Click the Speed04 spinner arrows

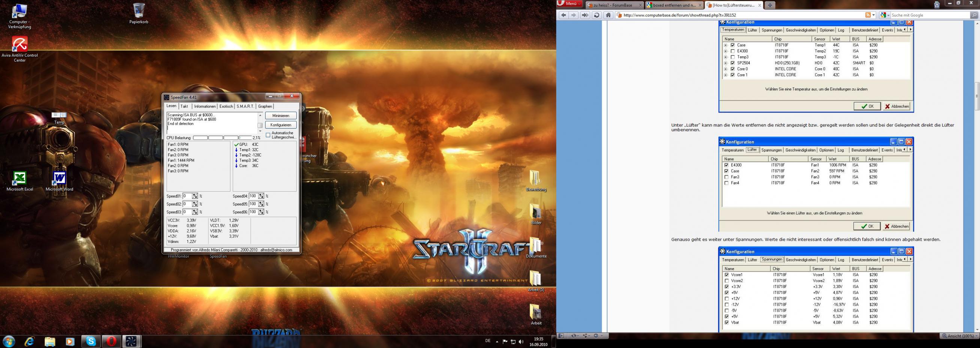[261, 196]
